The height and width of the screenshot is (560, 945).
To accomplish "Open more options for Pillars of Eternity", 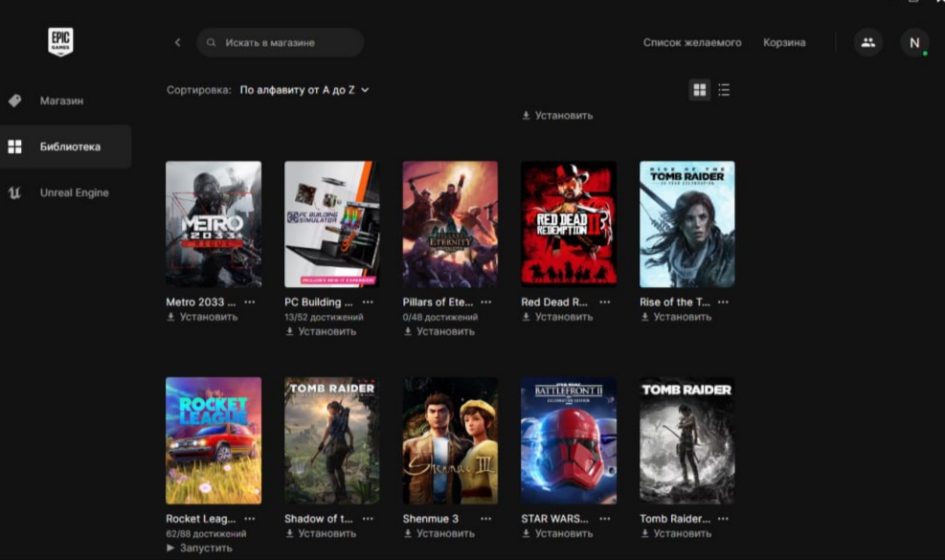I will (485, 302).
